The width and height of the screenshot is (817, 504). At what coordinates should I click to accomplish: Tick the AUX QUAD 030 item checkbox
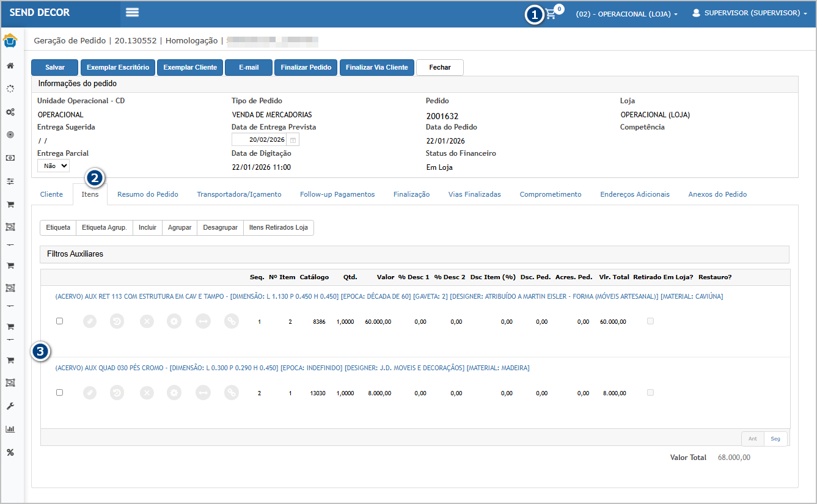[59, 393]
